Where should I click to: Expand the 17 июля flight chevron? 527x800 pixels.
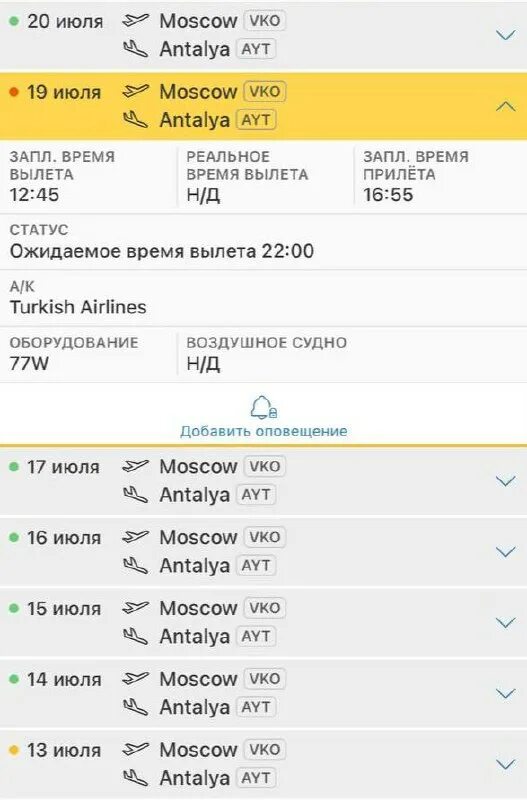coord(506,481)
